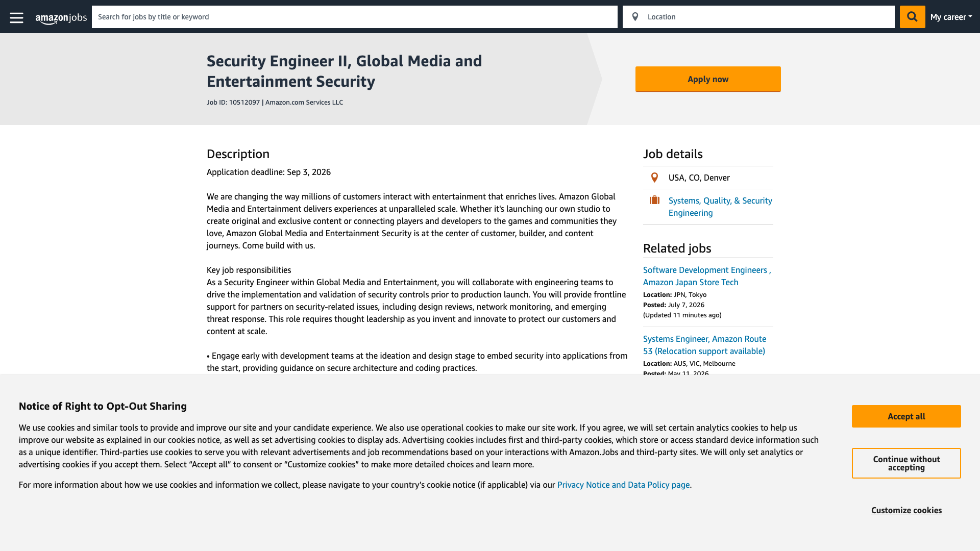Expand the My career dropdown
The height and width of the screenshot is (551, 980).
951,17
